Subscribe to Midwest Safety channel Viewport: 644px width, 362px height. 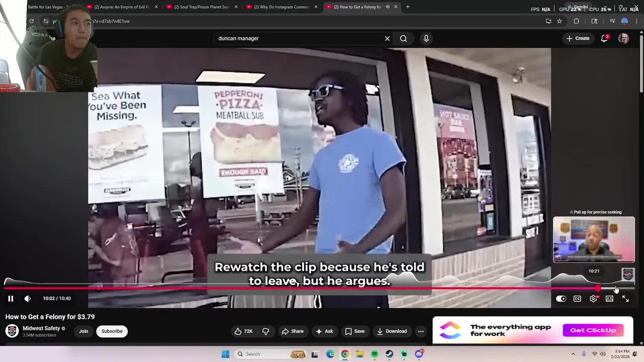point(112,331)
